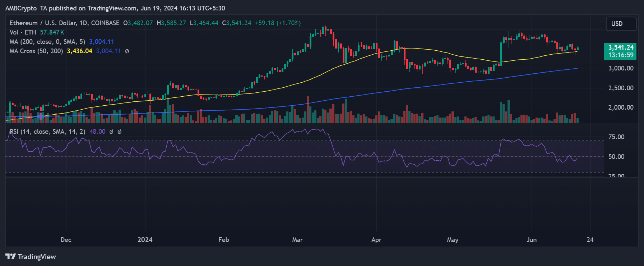Click the 2,000.00 price axis label
The image size is (644, 266).
click(x=621, y=107)
